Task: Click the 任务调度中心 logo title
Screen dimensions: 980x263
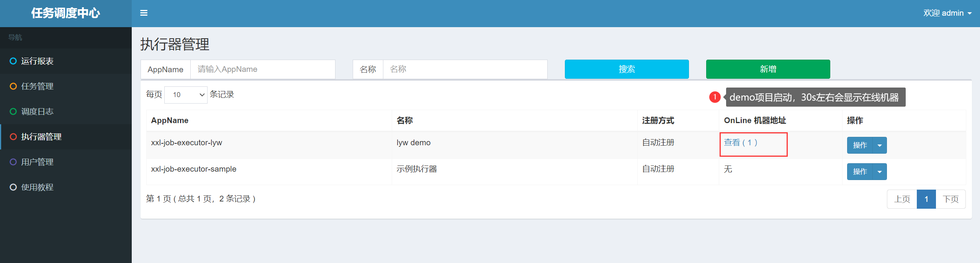Action: pos(65,13)
